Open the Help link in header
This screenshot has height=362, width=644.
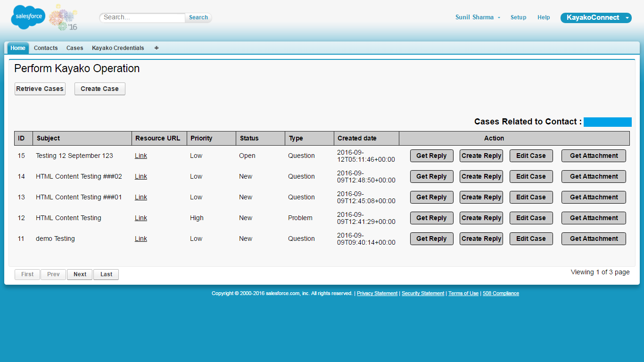click(544, 17)
